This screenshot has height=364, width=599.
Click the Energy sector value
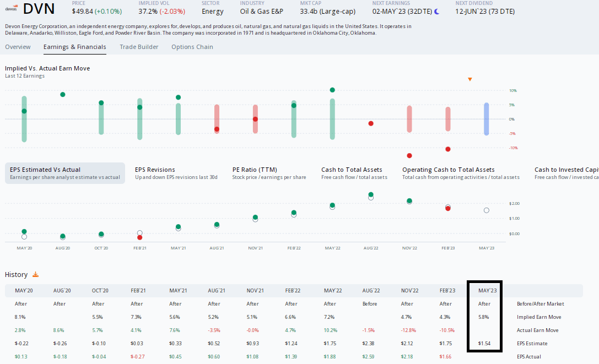click(212, 12)
